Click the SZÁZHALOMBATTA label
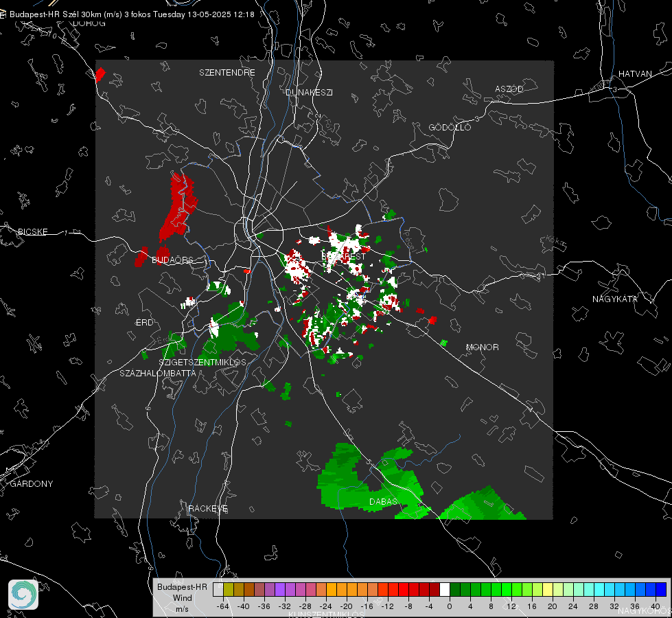 pyautogui.click(x=158, y=374)
